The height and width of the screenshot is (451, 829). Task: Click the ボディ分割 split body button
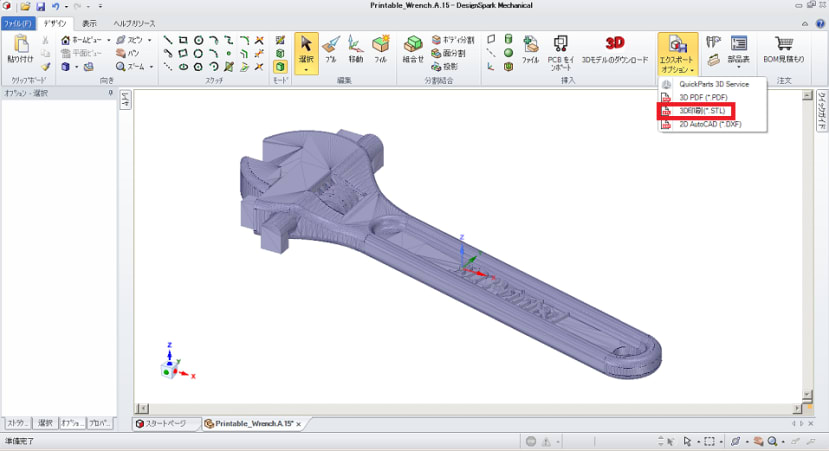(x=453, y=40)
